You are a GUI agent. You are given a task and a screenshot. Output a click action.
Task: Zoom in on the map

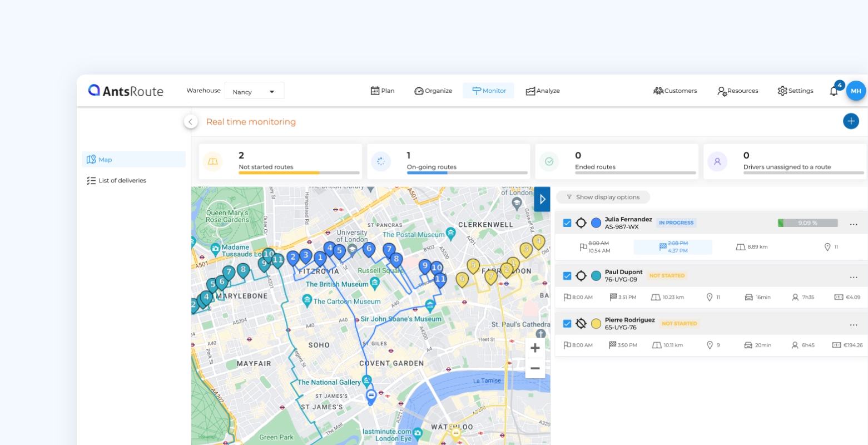point(535,348)
